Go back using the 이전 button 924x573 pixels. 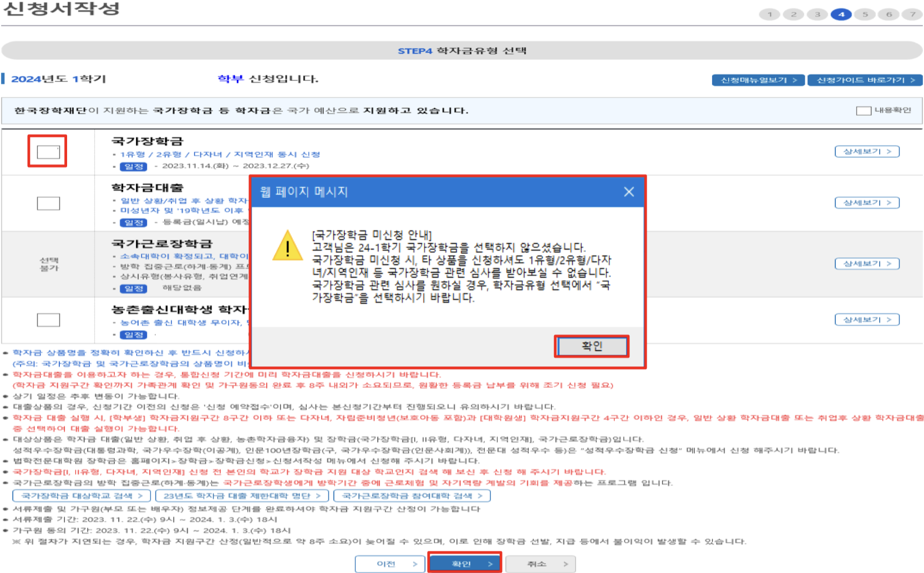click(x=389, y=564)
